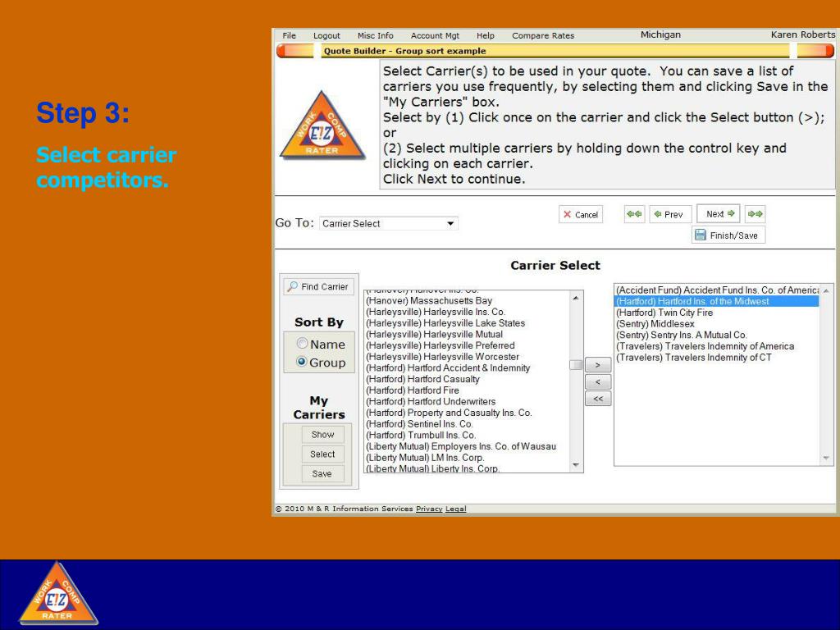Click selected carriers list scroll up arrow

click(x=826, y=290)
